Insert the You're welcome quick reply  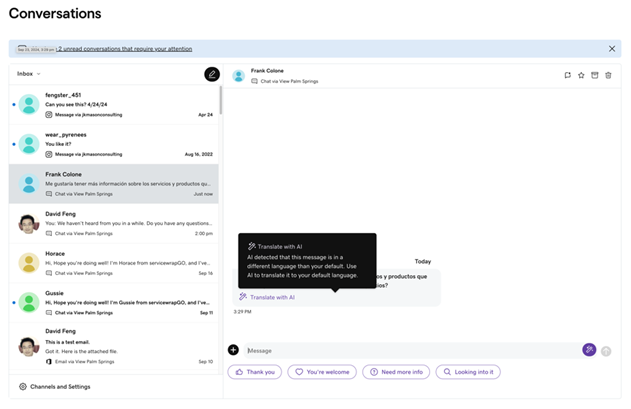[x=322, y=372]
